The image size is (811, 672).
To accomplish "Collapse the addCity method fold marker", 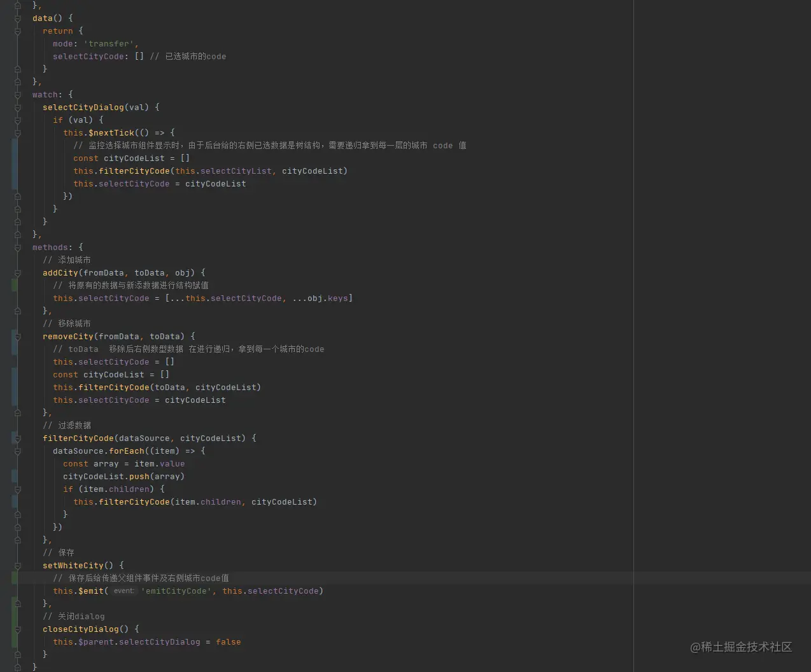I will click(18, 273).
